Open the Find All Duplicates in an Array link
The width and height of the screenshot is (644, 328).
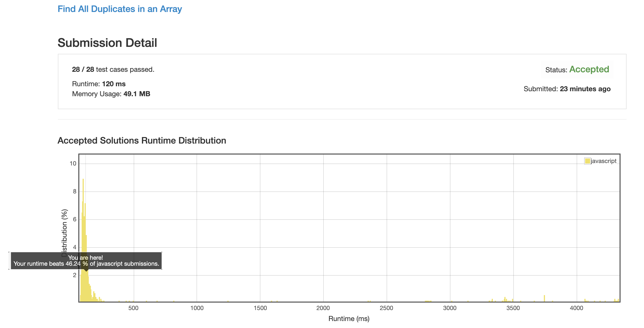[x=120, y=9]
